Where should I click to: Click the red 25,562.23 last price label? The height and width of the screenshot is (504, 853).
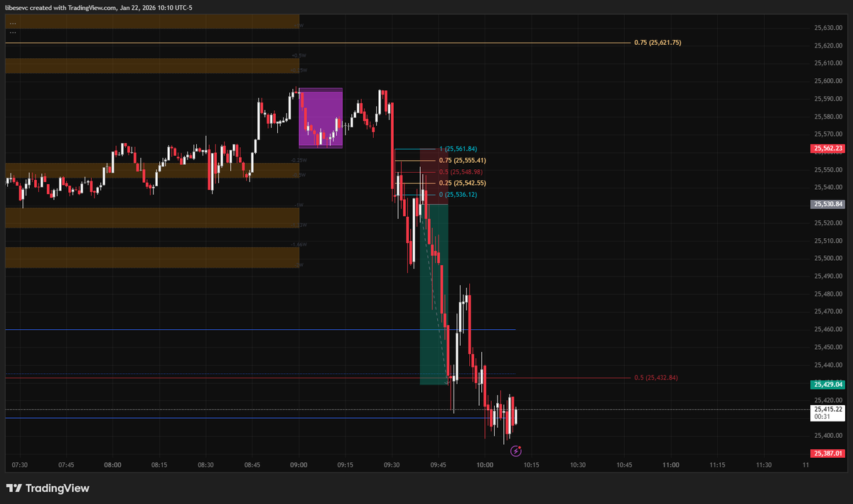pos(827,149)
